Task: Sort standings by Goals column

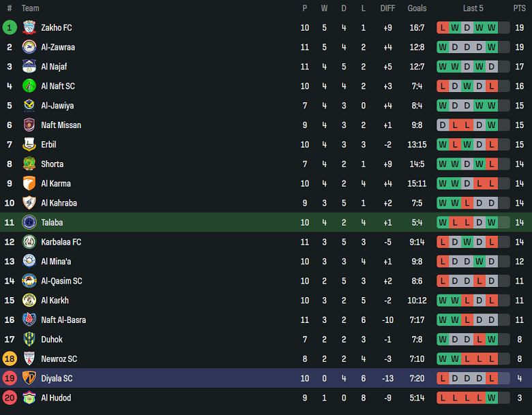Action: pos(417,8)
